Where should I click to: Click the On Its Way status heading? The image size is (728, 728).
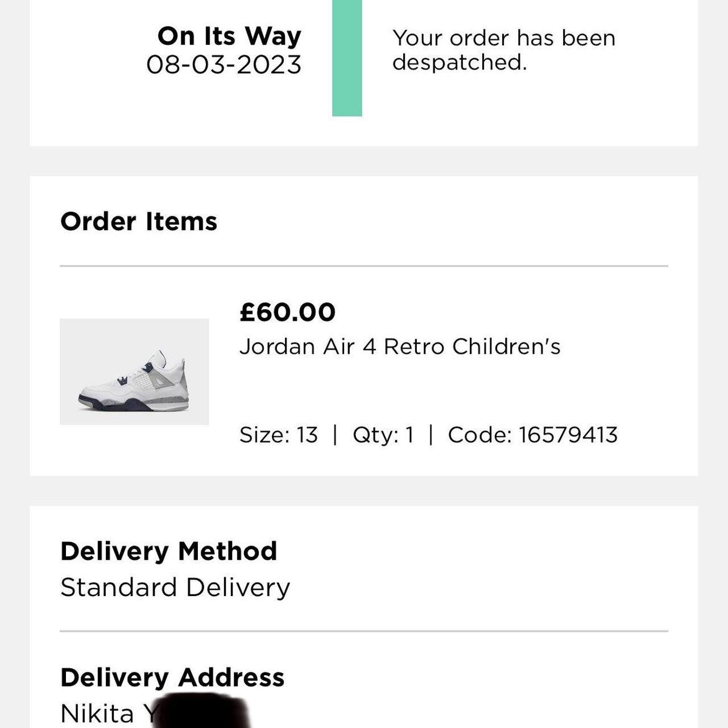(229, 35)
